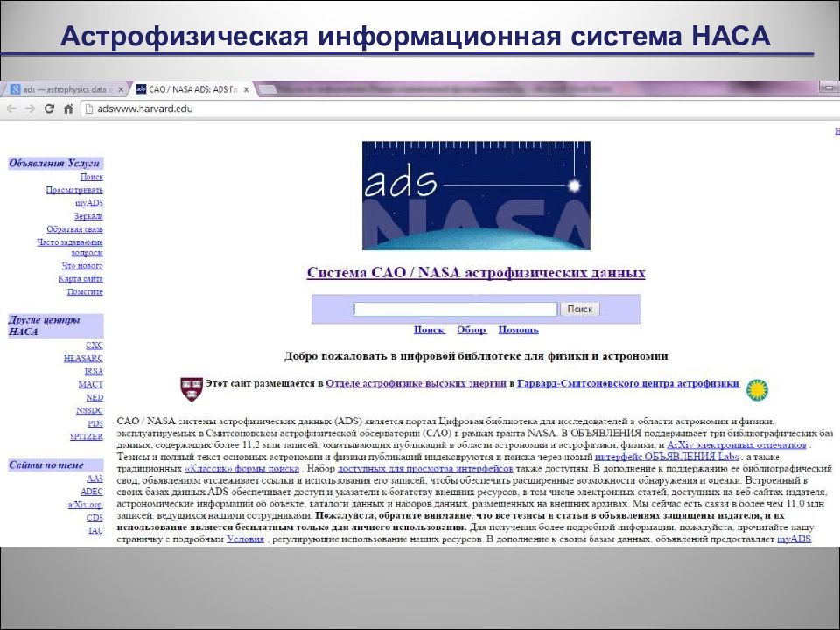
Task: Switch to 'ads — astrophysics data' tab
Action: [64, 89]
